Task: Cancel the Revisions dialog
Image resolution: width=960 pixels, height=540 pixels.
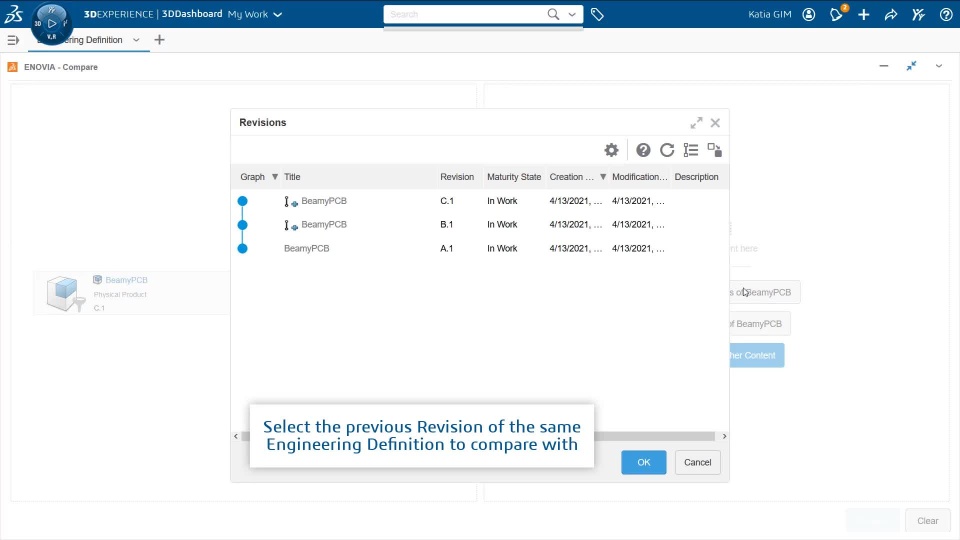Action: 697,462
